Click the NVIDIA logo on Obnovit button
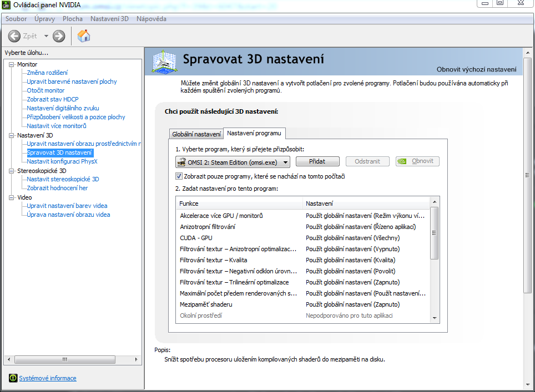 pos(403,161)
